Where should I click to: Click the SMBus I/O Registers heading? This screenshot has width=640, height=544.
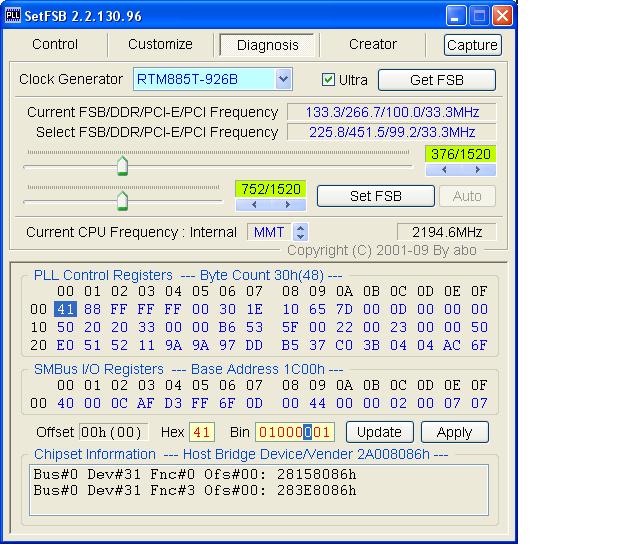coord(99,369)
